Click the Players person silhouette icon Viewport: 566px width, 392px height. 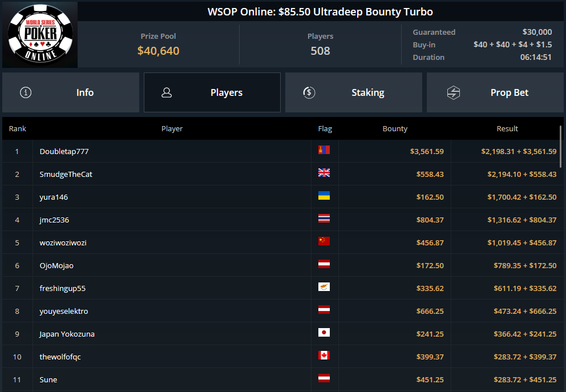(x=167, y=92)
